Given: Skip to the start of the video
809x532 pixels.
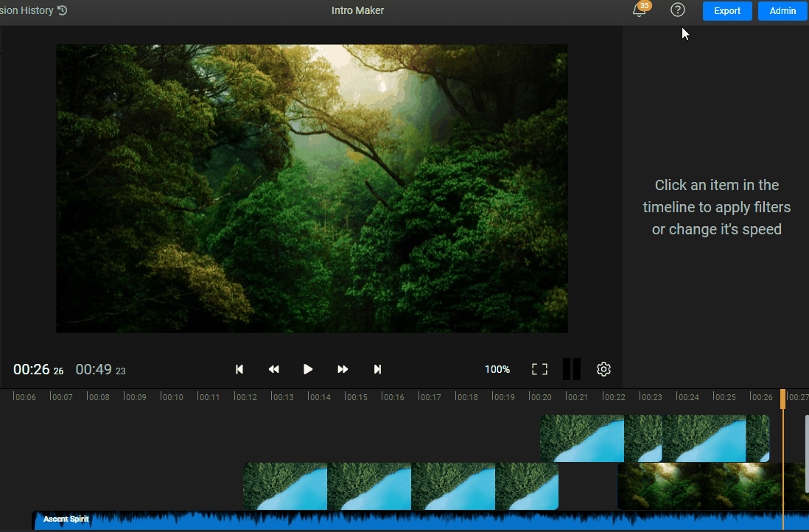Looking at the screenshot, I should [x=239, y=369].
